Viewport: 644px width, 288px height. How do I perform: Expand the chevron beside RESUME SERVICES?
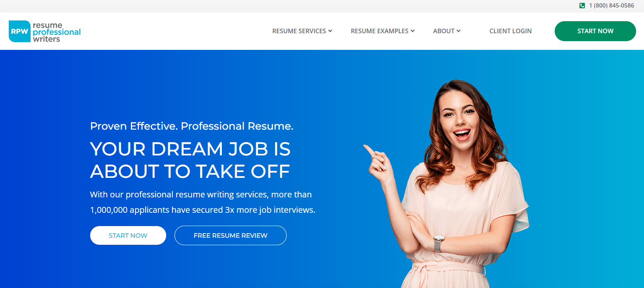click(x=330, y=31)
